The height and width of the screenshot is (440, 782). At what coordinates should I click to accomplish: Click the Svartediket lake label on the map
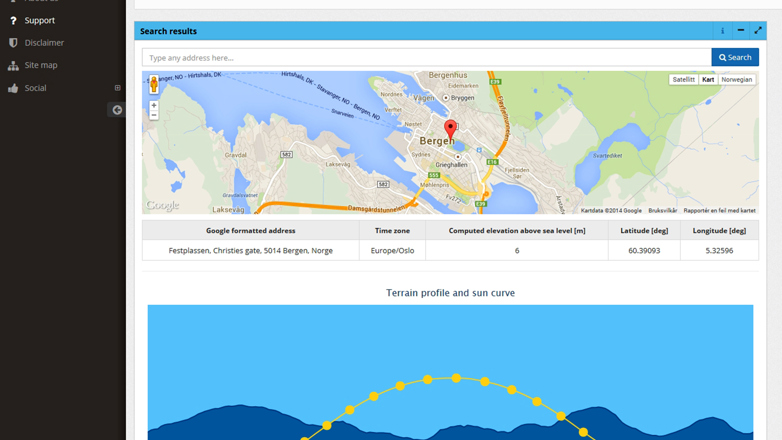(x=607, y=156)
